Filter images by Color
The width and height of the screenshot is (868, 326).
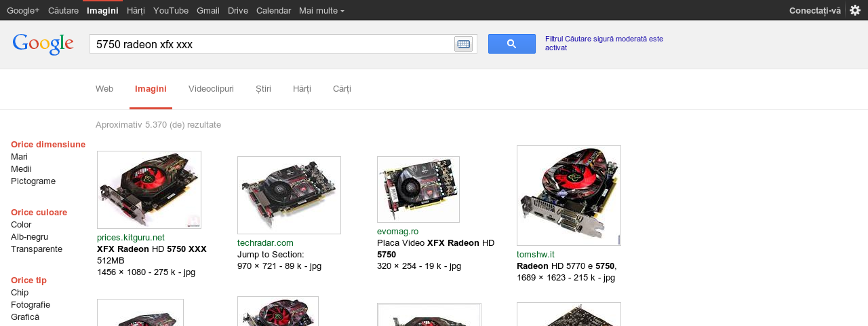[21, 225]
